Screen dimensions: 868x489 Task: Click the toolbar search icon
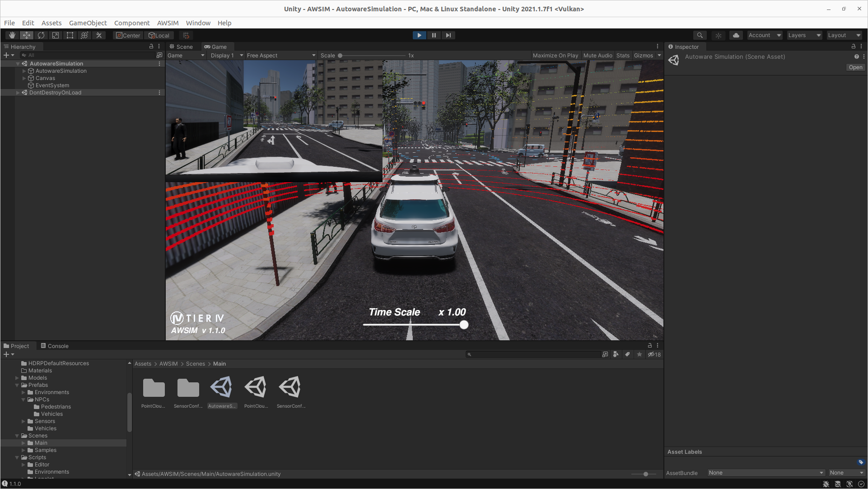(x=700, y=35)
